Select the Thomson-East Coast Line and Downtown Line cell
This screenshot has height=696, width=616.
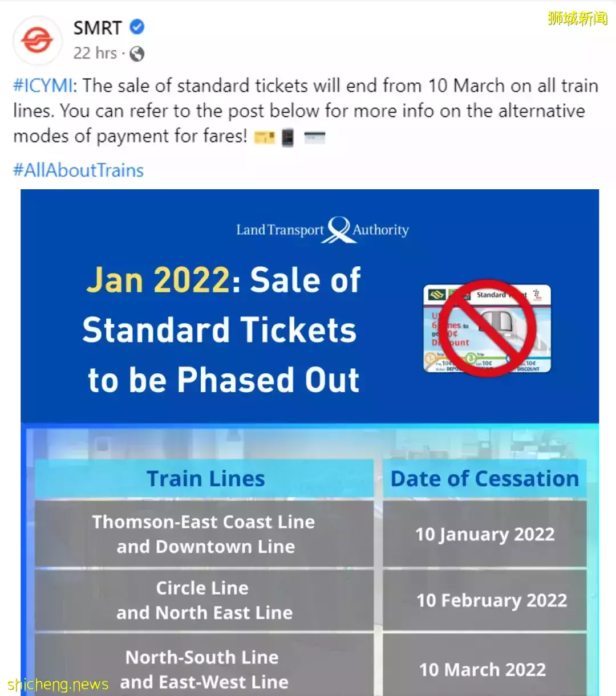(204, 534)
